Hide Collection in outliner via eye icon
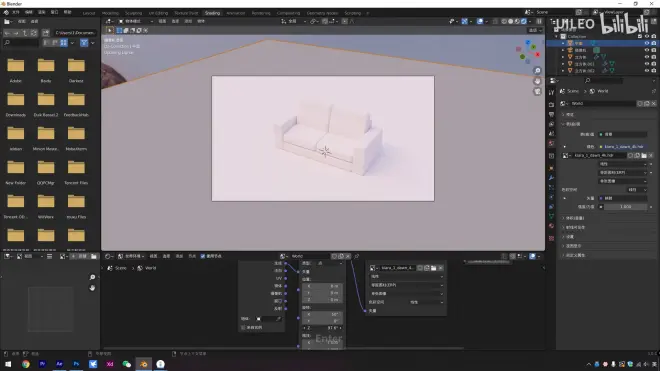This screenshot has height=371, width=660. pos(647,37)
